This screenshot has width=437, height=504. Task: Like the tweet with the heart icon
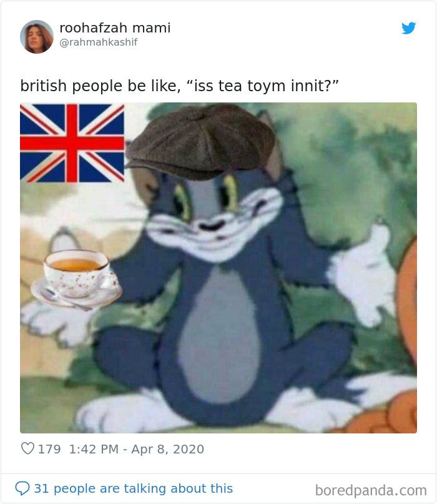coord(27,448)
